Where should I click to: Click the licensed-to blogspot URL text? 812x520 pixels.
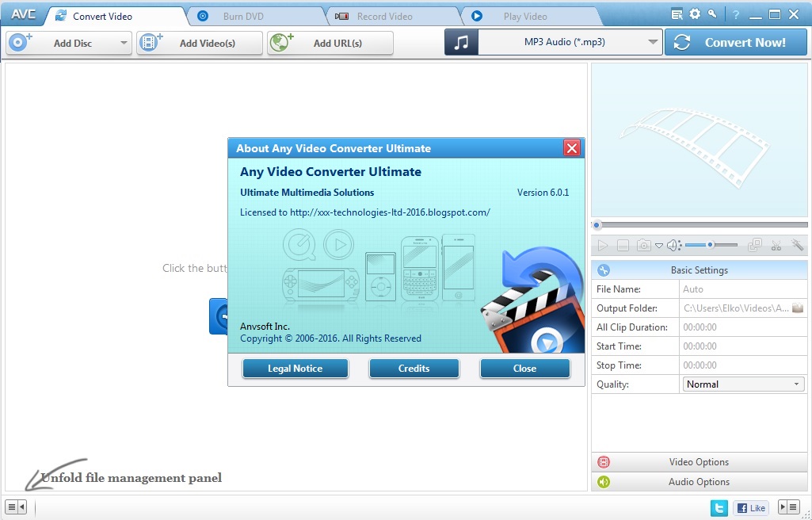pos(390,212)
